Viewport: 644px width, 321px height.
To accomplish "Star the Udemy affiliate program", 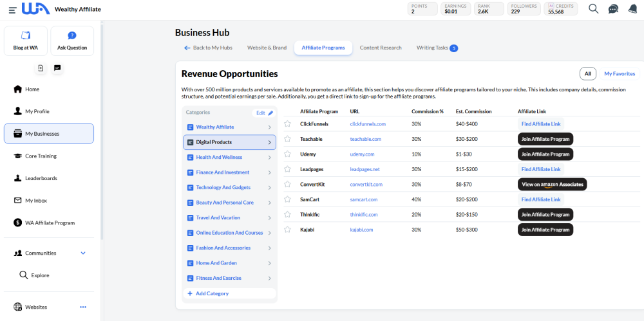I will pos(288,154).
